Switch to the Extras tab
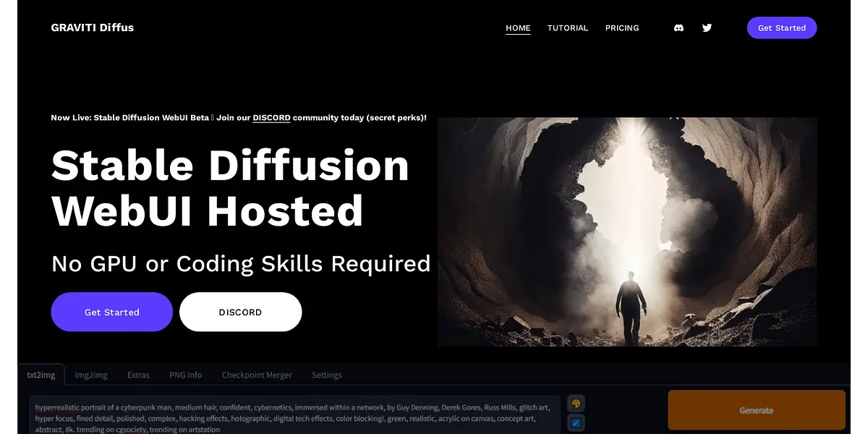This screenshot has width=868, height=434. (138, 375)
